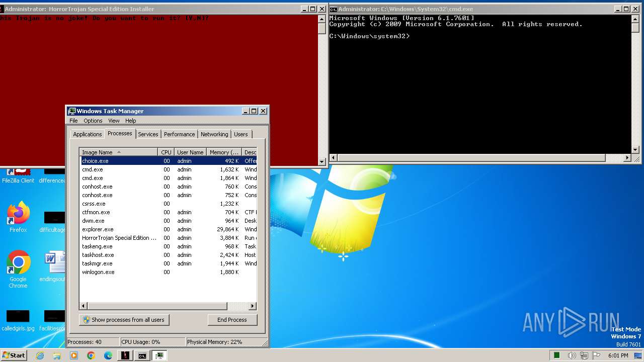Screen dimensions: 644x362
Task: Click the 6:01 PM clock
Action: tap(618, 355)
